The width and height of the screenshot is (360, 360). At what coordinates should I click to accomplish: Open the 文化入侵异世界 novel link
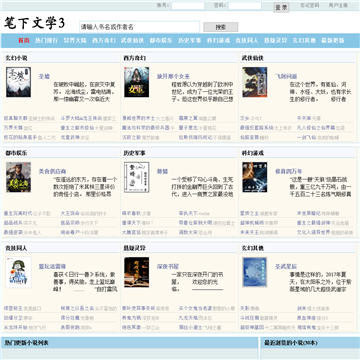314,232
